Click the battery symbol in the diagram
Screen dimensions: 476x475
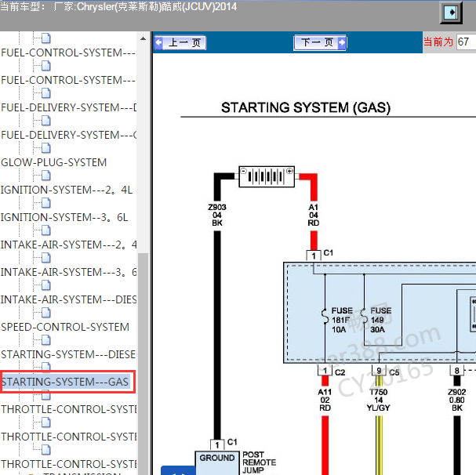[x=267, y=176]
